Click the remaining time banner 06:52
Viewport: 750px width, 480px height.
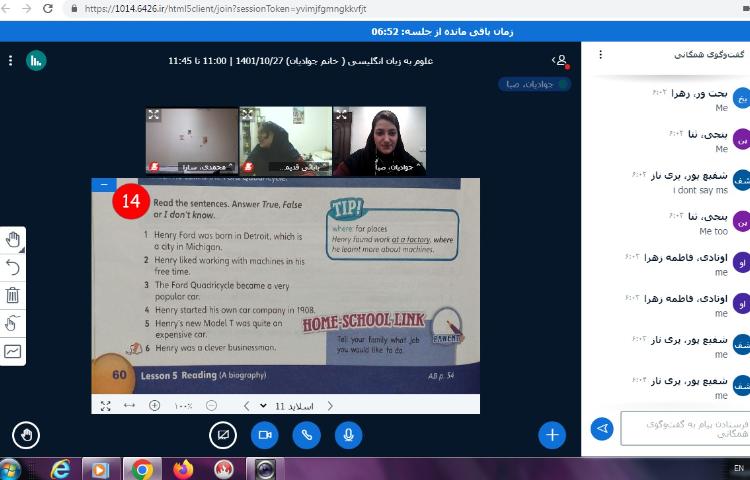pyautogui.click(x=442, y=32)
